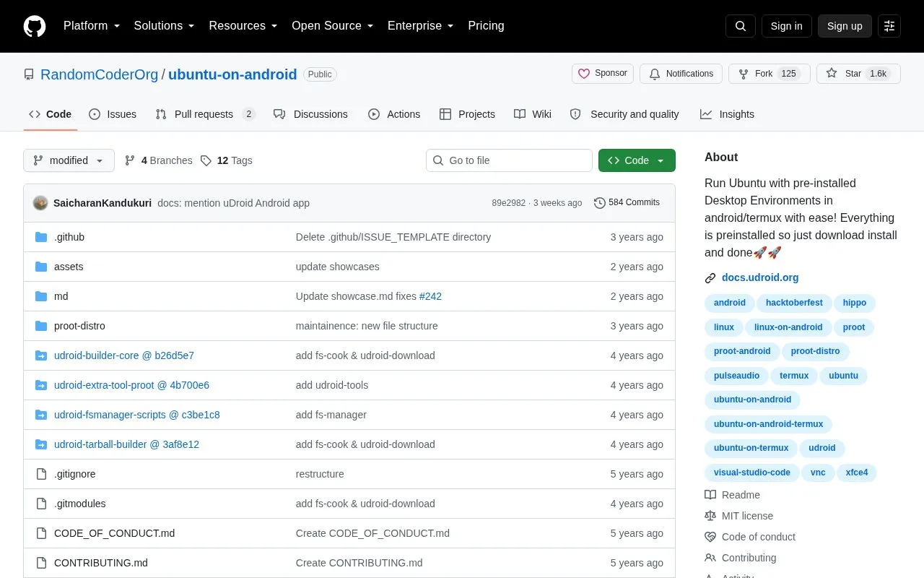Click the md folder icon

click(41, 296)
